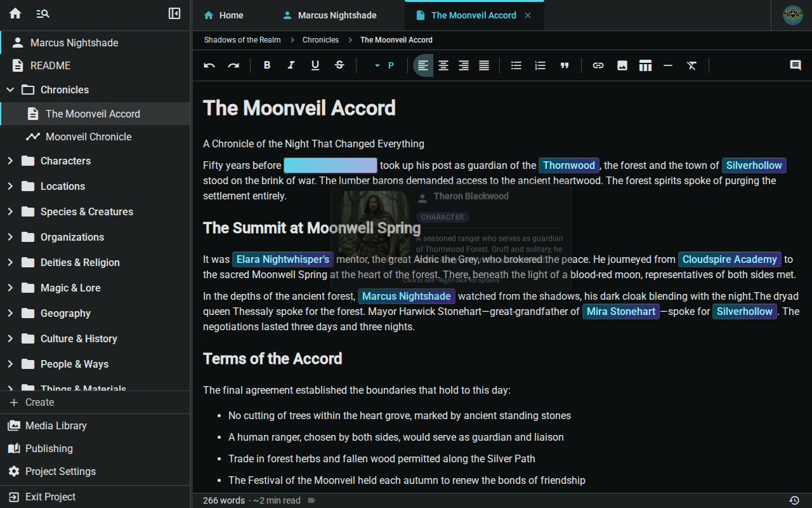Open the Media Library

(95, 425)
